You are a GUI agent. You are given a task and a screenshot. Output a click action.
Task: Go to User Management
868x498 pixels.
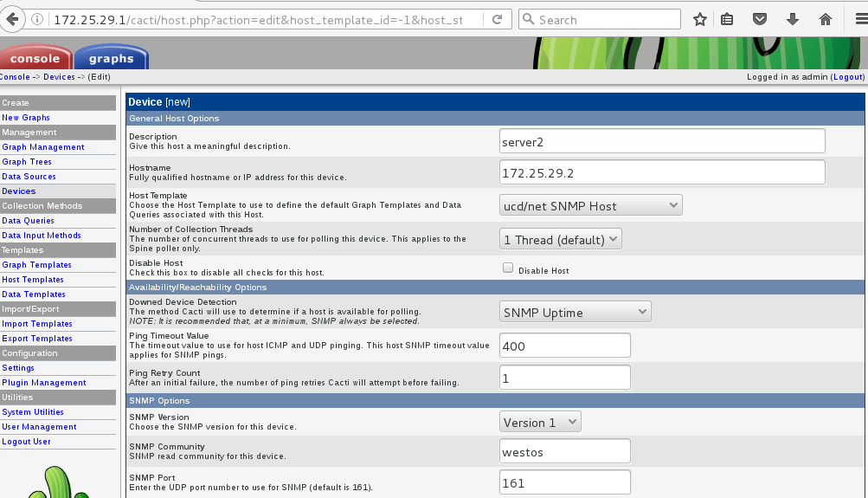(39, 427)
